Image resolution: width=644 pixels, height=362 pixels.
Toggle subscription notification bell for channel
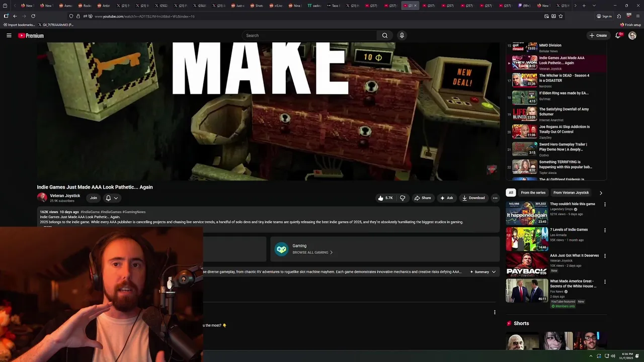coord(108,198)
